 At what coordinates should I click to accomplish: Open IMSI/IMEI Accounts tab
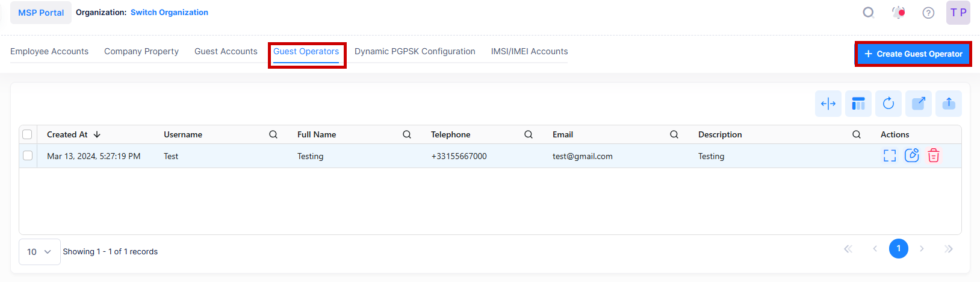pyautogui.click(x=529, y=51)
